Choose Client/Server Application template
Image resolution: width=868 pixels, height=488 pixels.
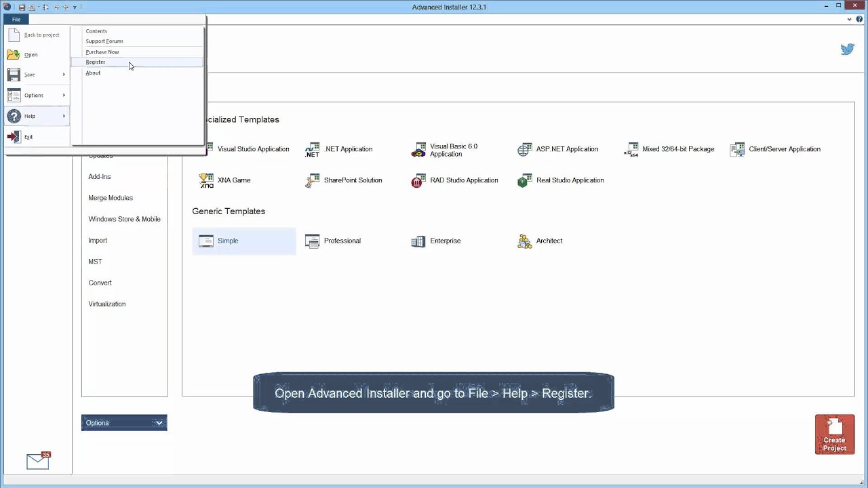point(775,149)
